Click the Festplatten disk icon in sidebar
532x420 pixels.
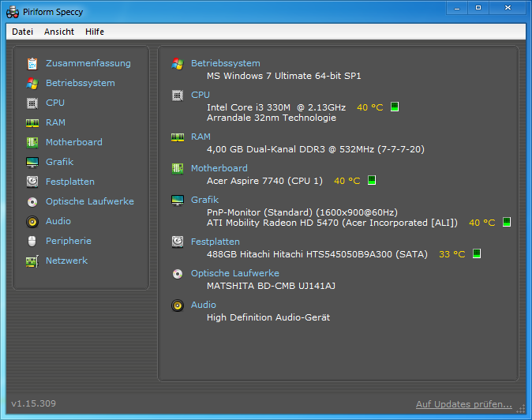pyautogui.click(x=32, y=182)
